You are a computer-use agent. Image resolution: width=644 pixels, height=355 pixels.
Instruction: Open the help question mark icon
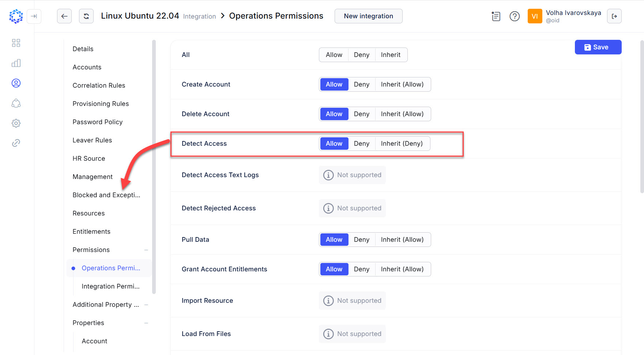(515, 16)
